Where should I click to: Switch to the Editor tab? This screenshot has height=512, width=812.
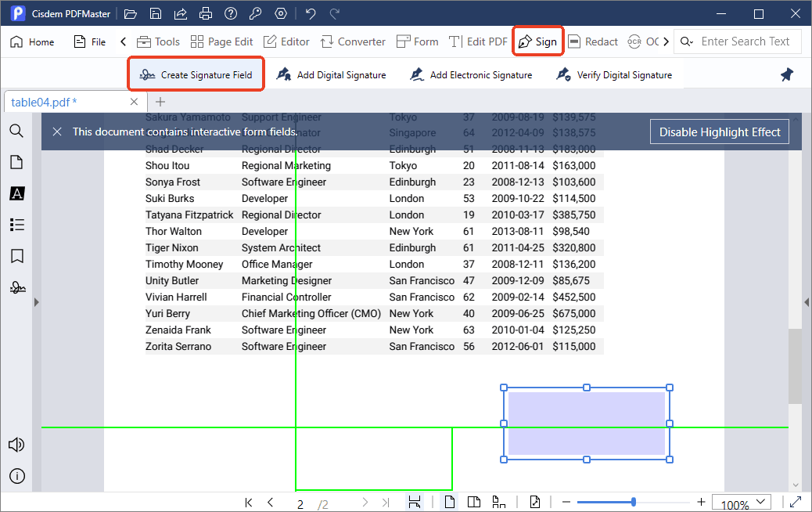[286, 41]
